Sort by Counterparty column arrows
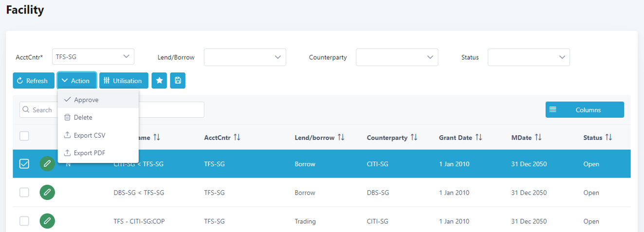Viewport: 644px width, 232px height. (x=414, y=138)
